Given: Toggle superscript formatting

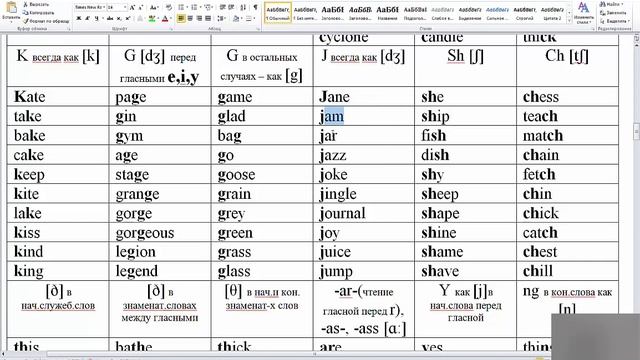Looking at the screenshot, I should (128, 18).
